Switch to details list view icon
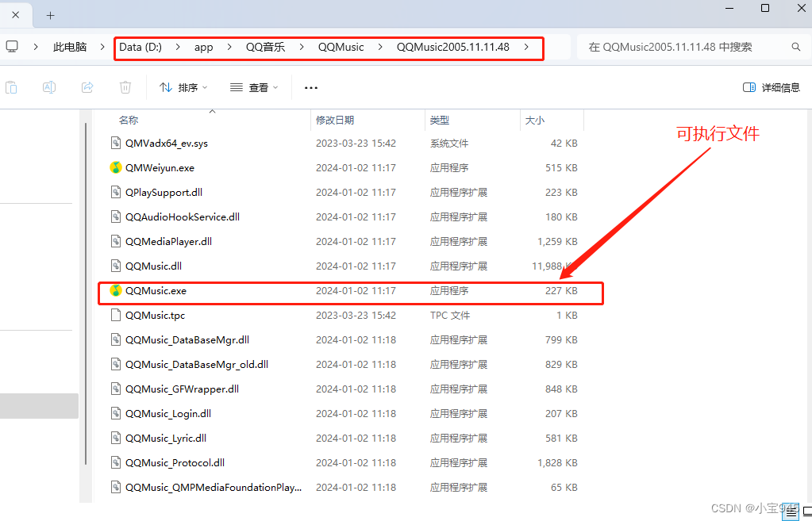 [790, 512]
